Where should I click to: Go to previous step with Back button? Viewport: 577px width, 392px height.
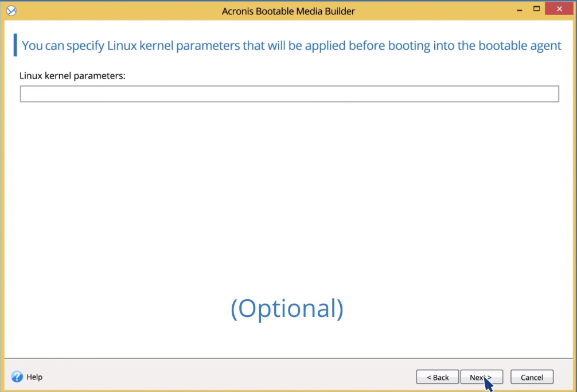(438, 377)
